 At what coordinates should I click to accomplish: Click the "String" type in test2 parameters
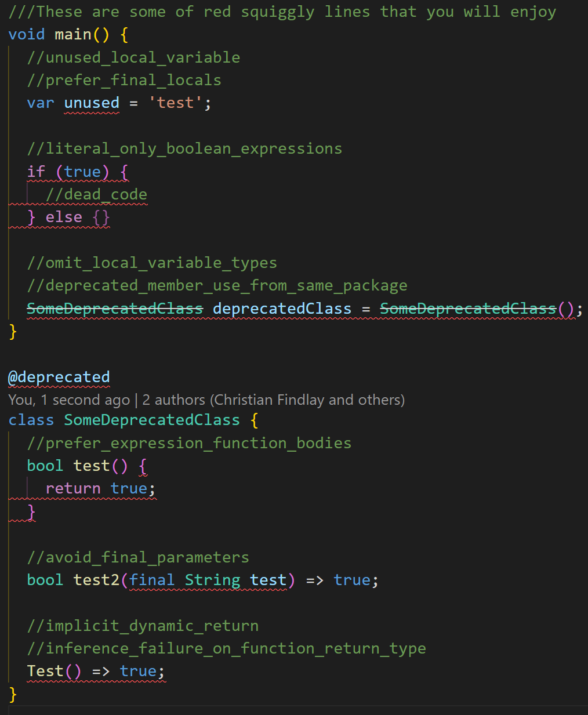pyautogui.click(x=212, y=580)
